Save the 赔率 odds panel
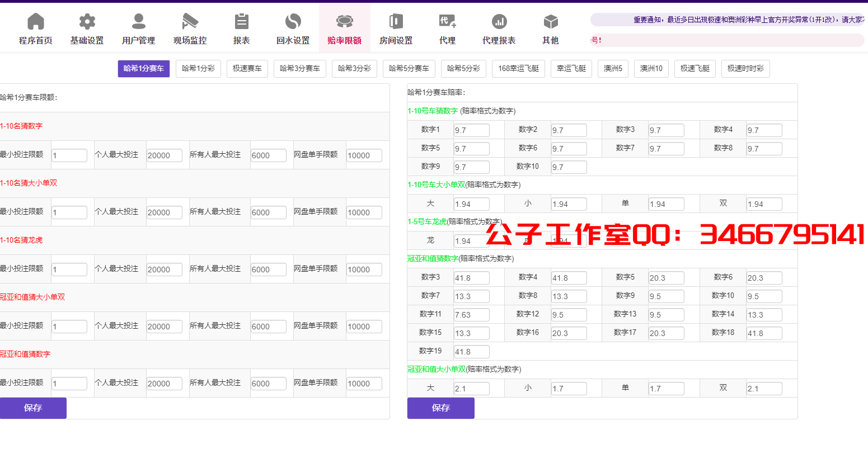Viewport: 868px width, 468px height. click(441, 408)
